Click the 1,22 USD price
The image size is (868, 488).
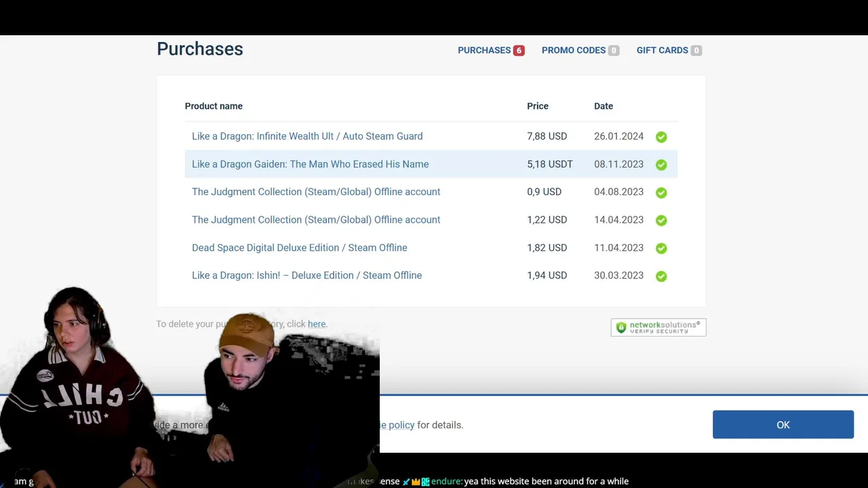pyautogui.click(x=547, y=220)
